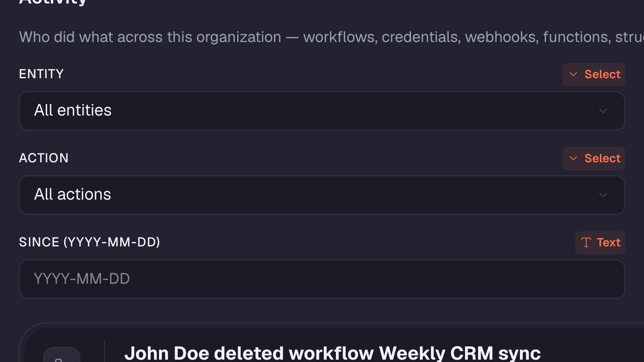Click the organization activity description text
644x362 pixels.
coord(331,37)
